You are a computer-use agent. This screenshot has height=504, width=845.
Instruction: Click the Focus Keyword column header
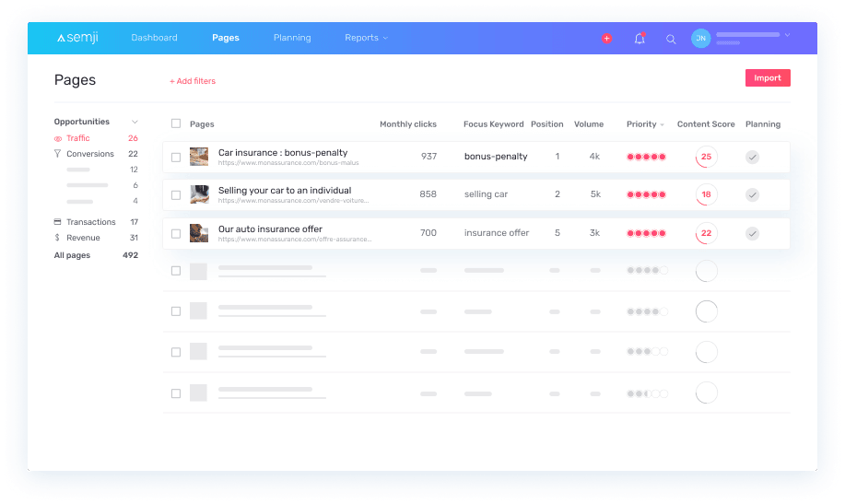tap(494, 124)
